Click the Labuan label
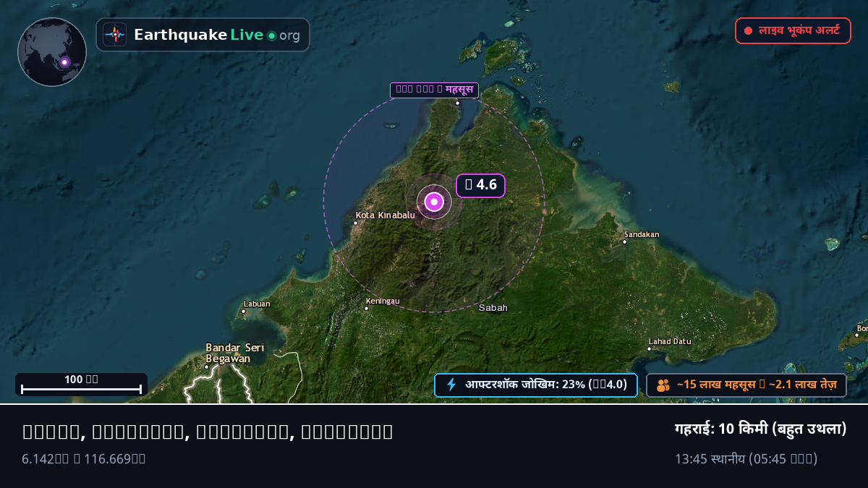Screen dimensions: 868x488 [x=257, y=304]
